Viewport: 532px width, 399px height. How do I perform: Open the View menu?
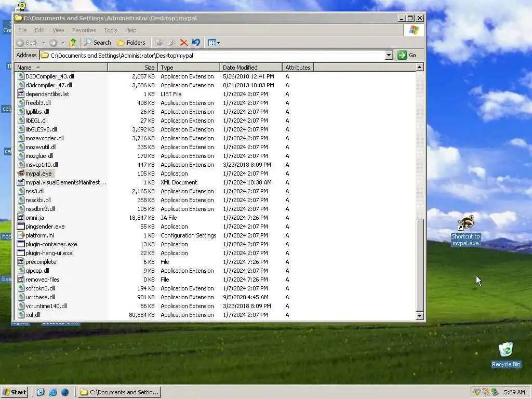[x=58, y=30]
